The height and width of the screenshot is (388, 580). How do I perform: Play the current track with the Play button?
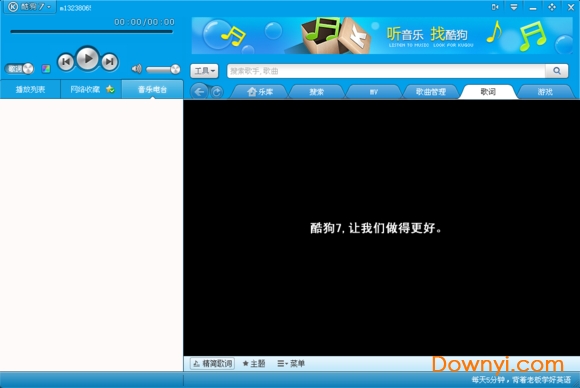click(x=88, y=59)
